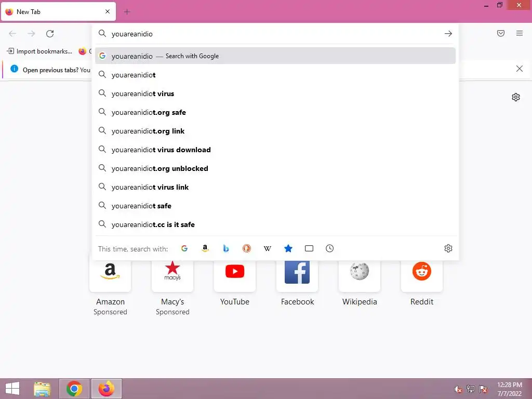532x399 pixels.
Task: Open Windows Start menu
Action: 12,389
